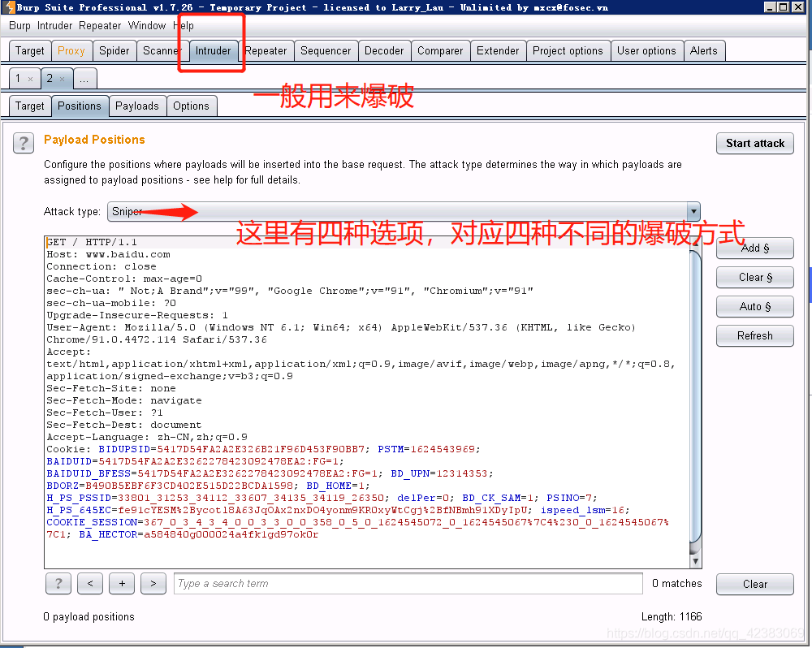The width and height of the screenshot is (812, 648).
Task: Click the GET / HTTP/1.1 request line
Action: coord(93,242)
